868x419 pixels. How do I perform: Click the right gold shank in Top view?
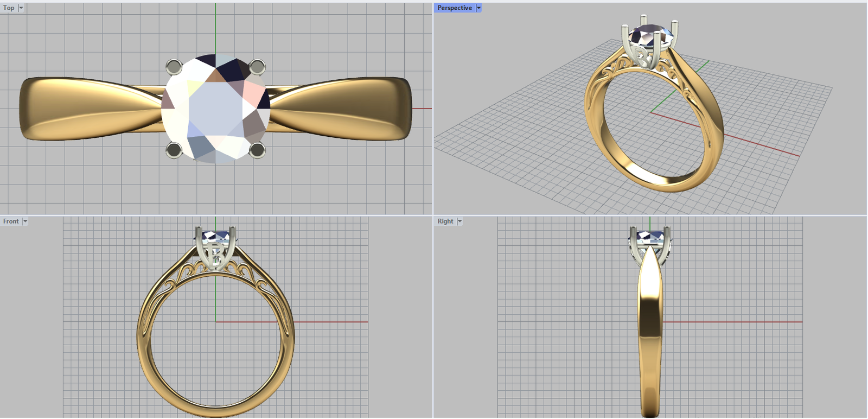point(347,109)
